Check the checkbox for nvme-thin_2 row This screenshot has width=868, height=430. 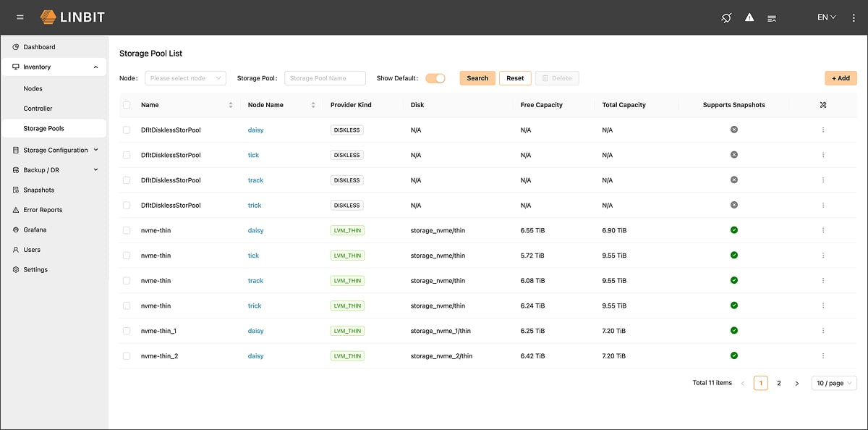(x=125, y=355)
